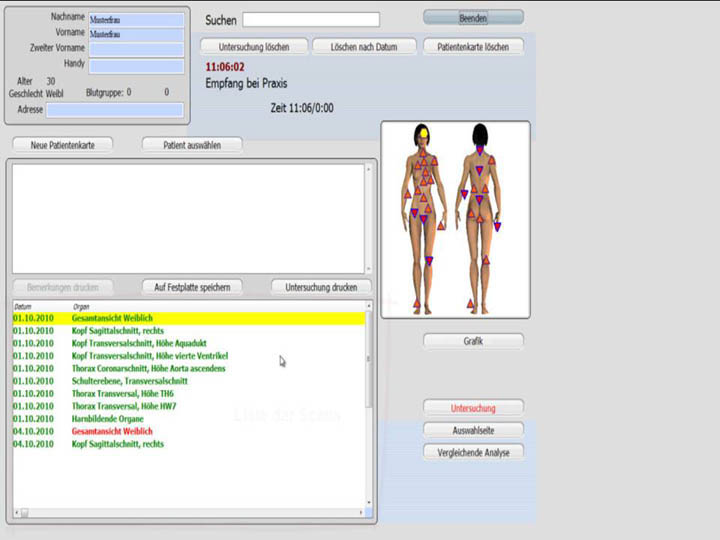This screenshot has width=720, height=540.
Task: Click into the Suchen search field
Action: 311,20
